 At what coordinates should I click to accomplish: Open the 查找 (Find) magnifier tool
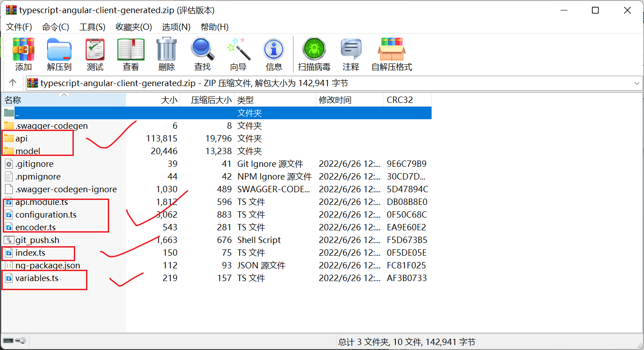(x=202, y=50)
